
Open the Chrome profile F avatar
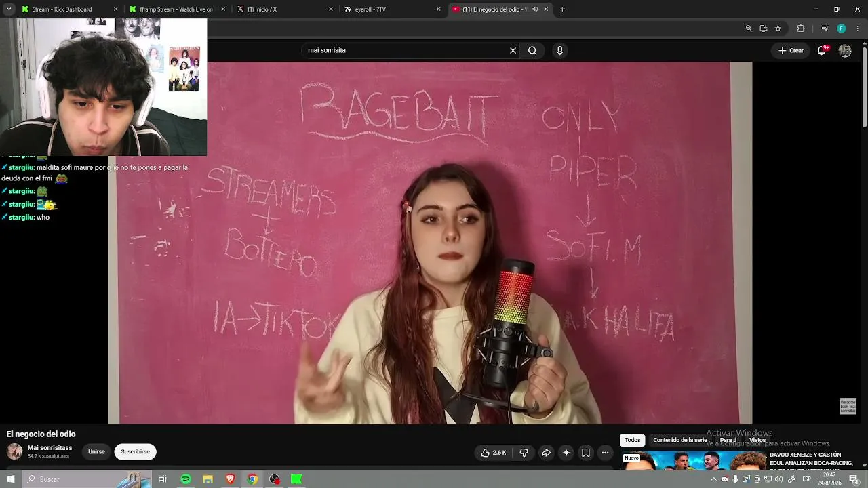point(842,28)
